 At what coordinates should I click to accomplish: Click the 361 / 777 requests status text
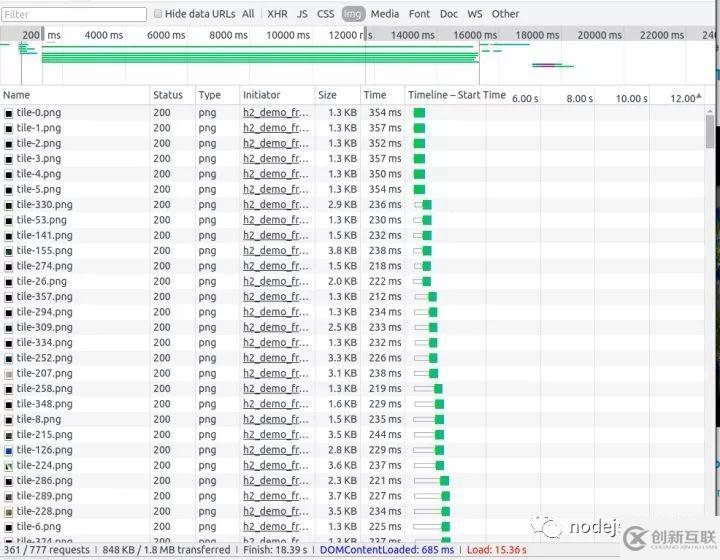click(46, 550)
